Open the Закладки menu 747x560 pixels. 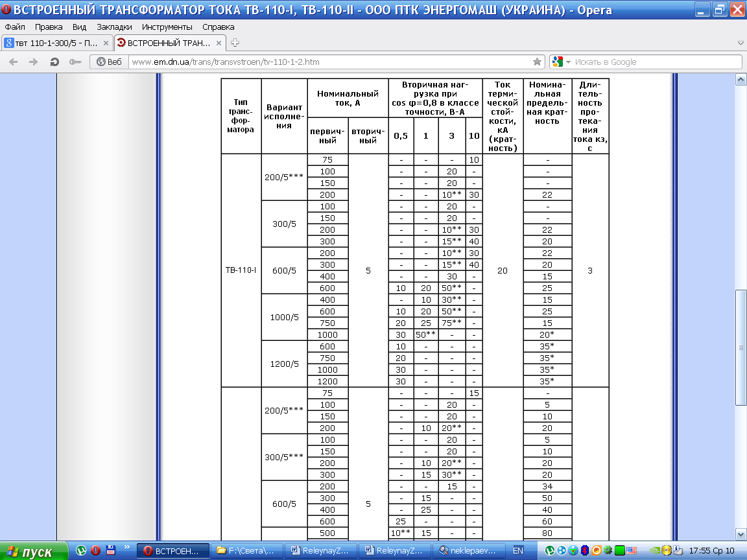coord(114,27)
